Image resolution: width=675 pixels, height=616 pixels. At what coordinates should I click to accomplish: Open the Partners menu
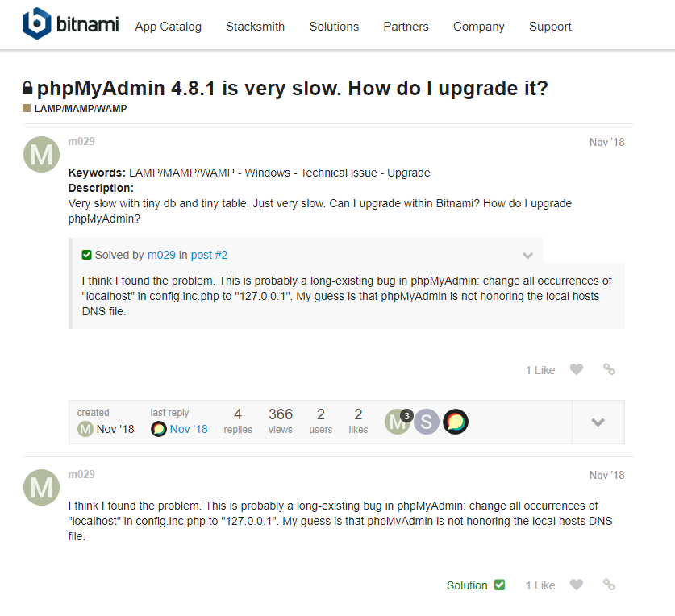(x=406, y=27)
